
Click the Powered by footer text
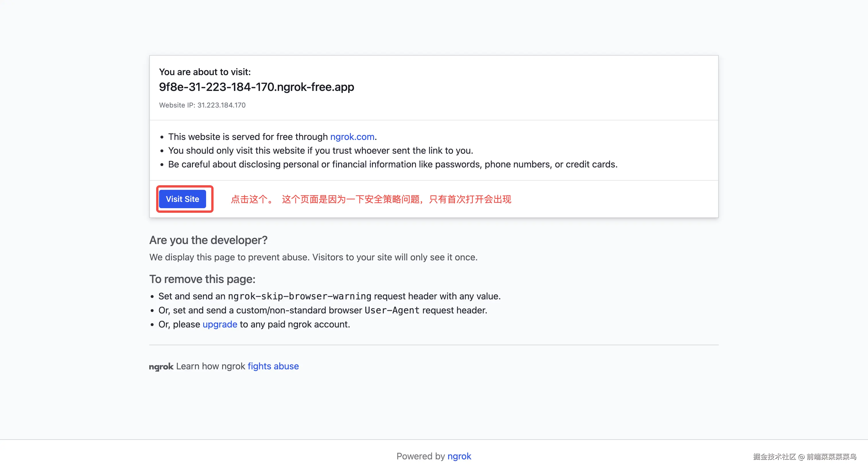(x=421, y=456)
